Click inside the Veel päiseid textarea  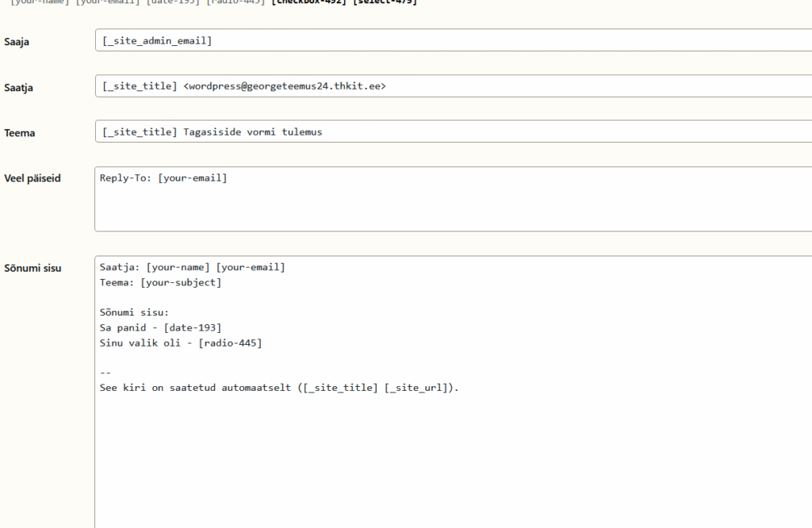point(452,208)
